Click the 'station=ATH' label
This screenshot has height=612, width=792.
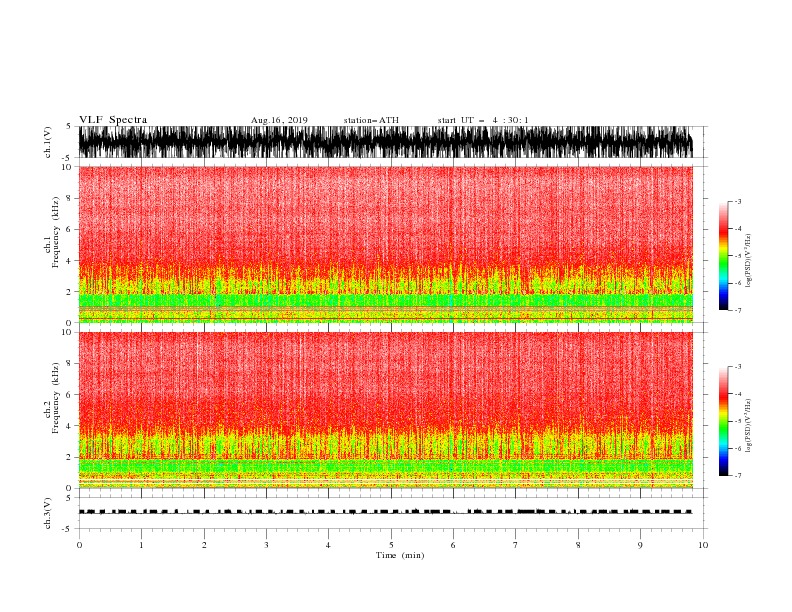tap(371, 120)
